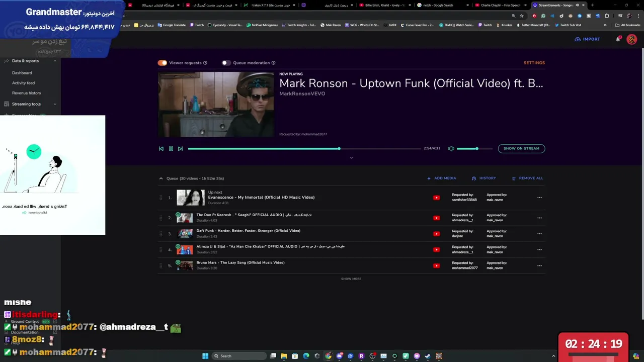The width and height of the screenshot is (644, 362).
Task: Open the account avatar menu
Action: click(631, 39)
